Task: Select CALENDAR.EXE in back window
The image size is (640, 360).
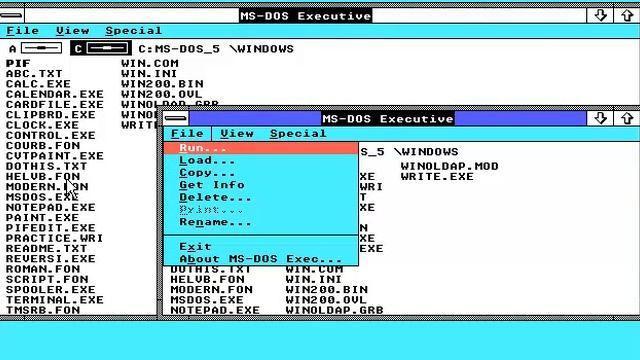Action: coord(55,94)
